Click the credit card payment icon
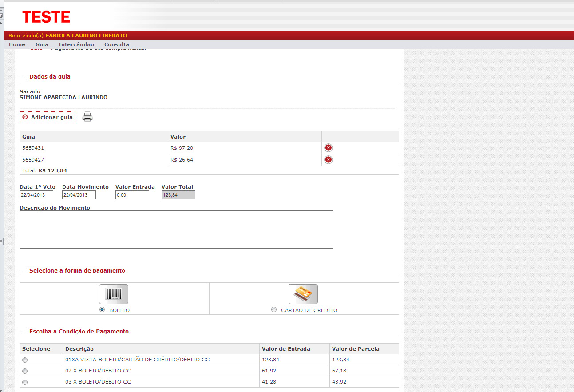This screenshot has width=574, height=392. (303, 294)
